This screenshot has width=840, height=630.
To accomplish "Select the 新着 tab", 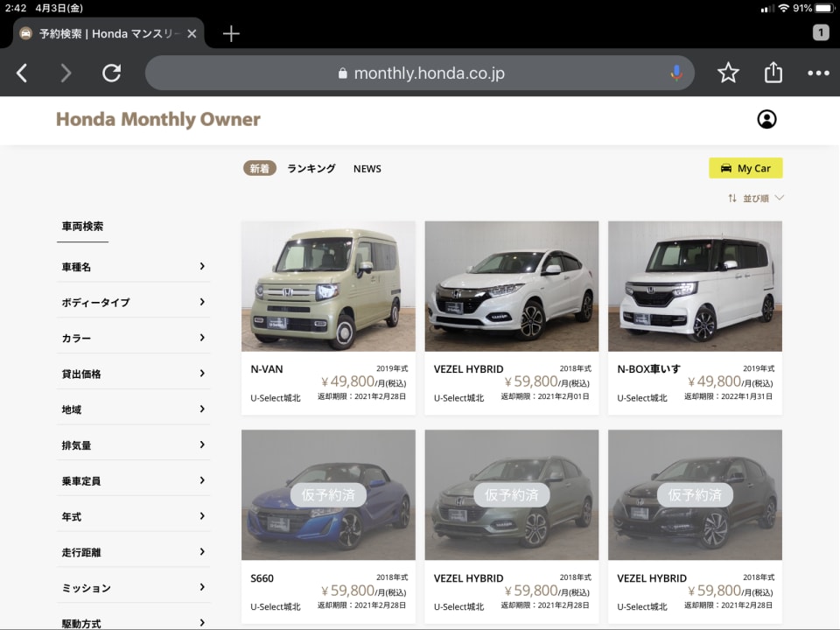I will tap(259, 168).
